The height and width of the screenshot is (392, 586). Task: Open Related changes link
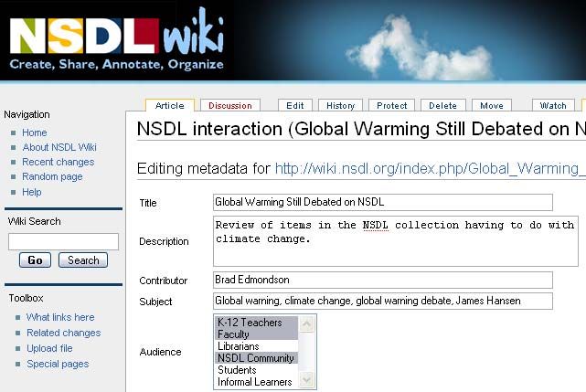pyautogui.click(x=63, y=333)
